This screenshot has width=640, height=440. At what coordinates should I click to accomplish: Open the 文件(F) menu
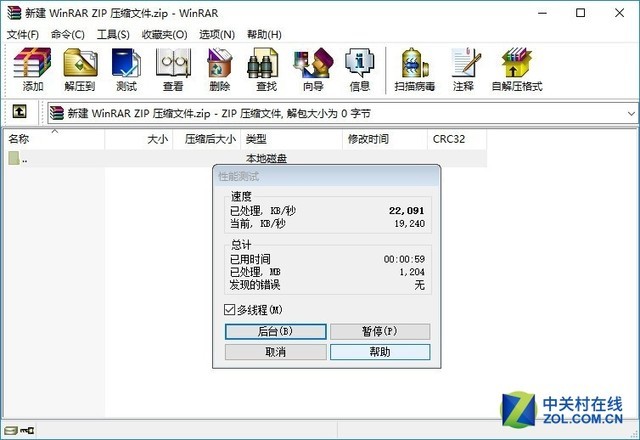point(23,35)
